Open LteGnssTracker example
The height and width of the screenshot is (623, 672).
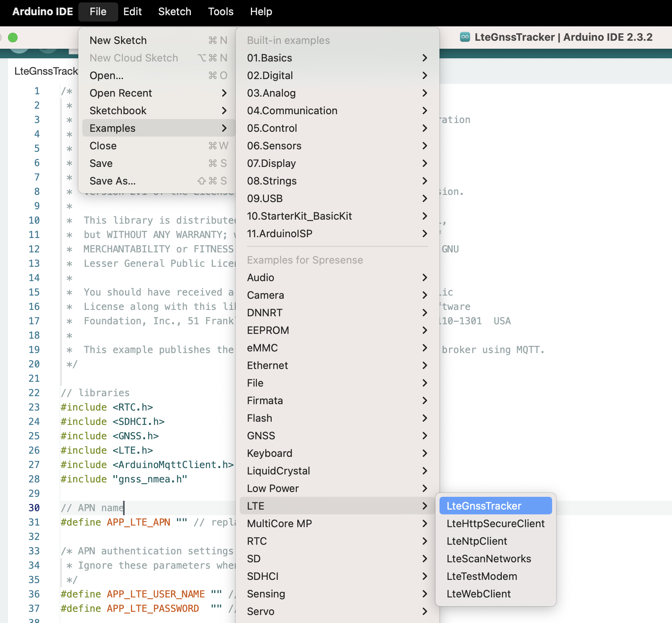coord(495,506)
